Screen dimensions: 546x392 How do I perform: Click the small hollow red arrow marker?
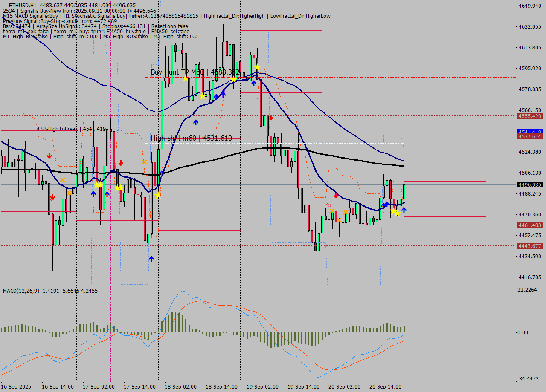tap(328, 205)
